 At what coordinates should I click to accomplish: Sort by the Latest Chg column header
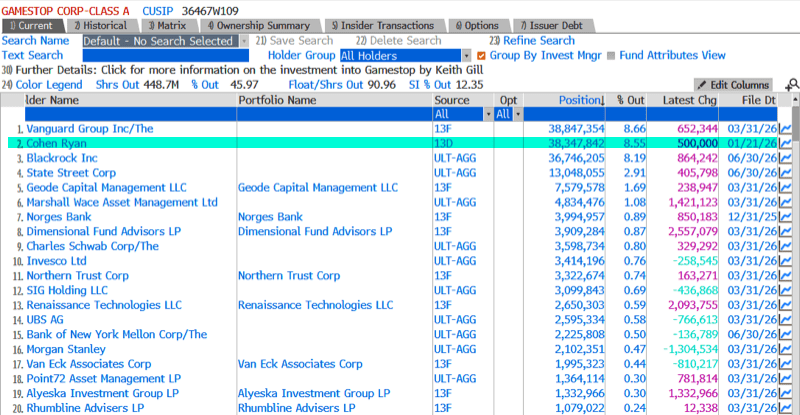pyautogui.click(x=690, y=100)
